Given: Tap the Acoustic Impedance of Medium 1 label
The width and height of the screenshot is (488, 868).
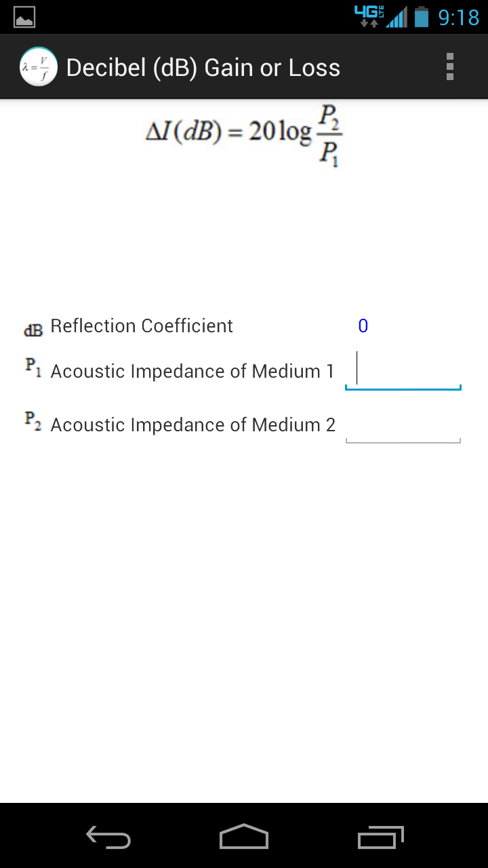Looking at the screenshot, I should point(192,372).
